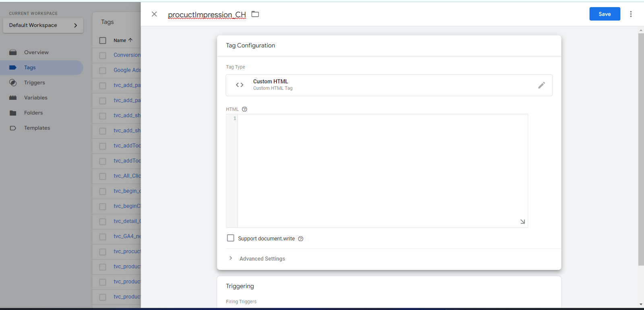Close the tag editor with the X icon
644x310 pixels.
(154, 14)
